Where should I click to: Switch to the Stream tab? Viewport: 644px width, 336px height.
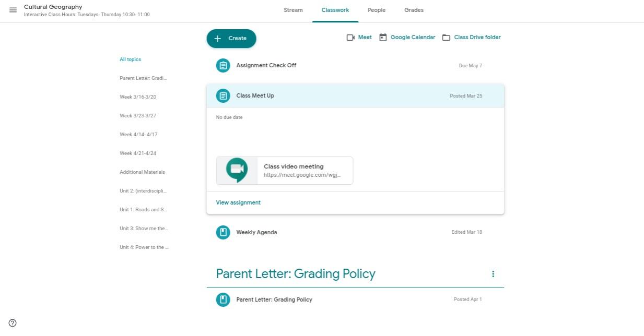(293, 10)
